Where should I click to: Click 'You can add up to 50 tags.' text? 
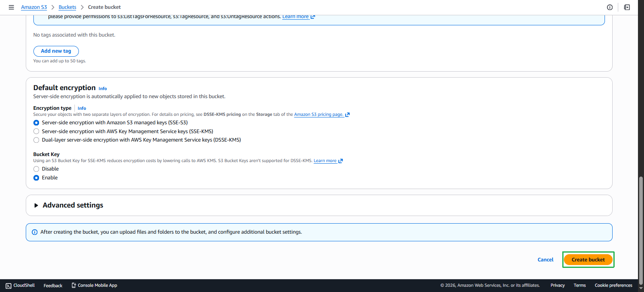60,61
